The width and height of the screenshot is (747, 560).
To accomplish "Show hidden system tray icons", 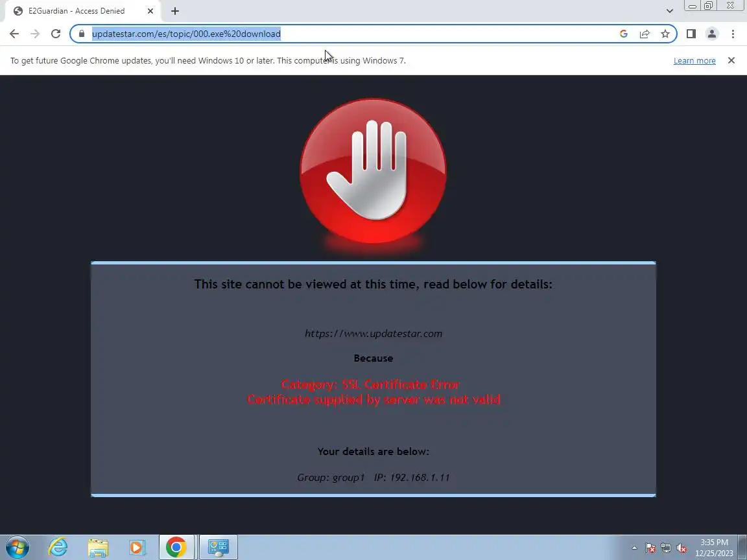I will tap(634, 548).
